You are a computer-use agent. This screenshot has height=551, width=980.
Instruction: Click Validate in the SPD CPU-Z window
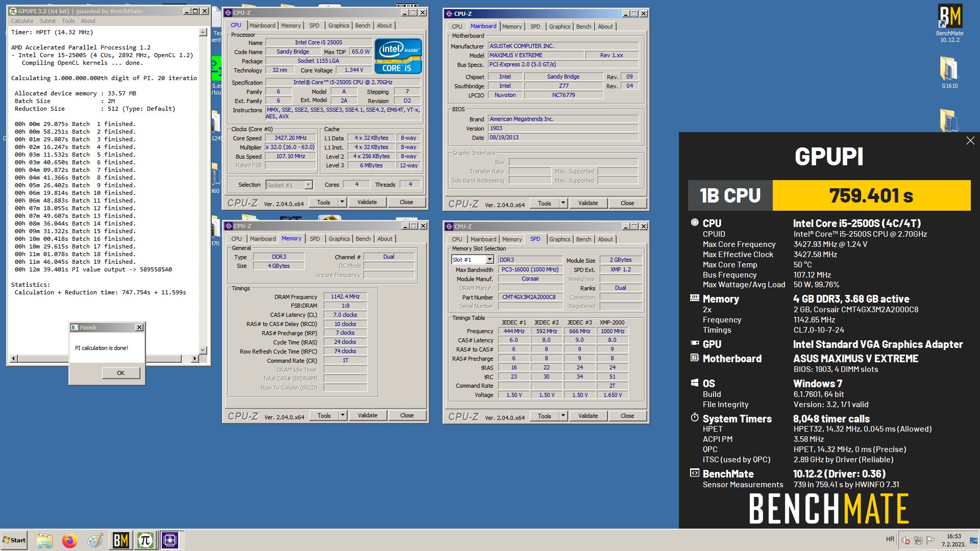(588, 416)
